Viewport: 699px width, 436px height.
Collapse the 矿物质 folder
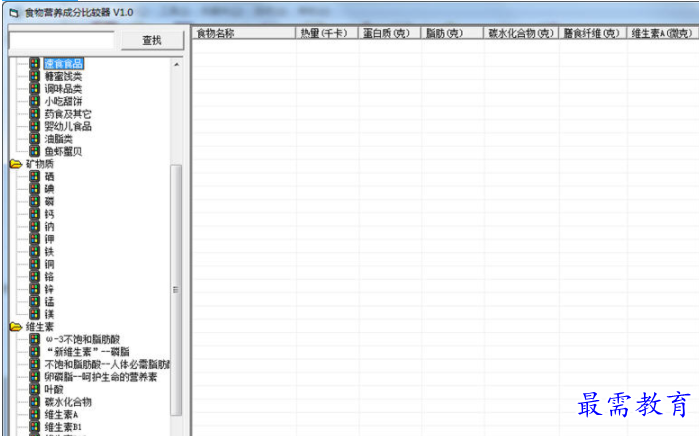pyautogui.click(x=16, y=164)
